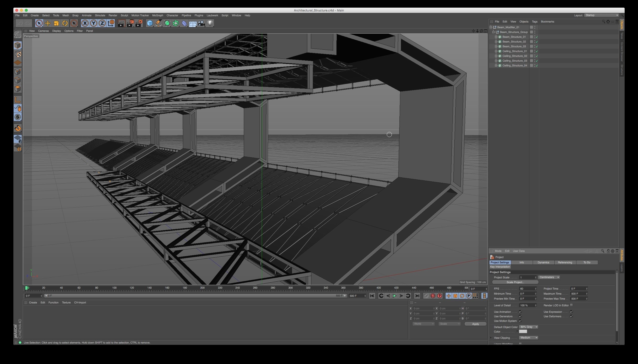Click frame 200 on the timeline ruler
The width and height of the screenshot is (638, 364).
click(202, 288)
